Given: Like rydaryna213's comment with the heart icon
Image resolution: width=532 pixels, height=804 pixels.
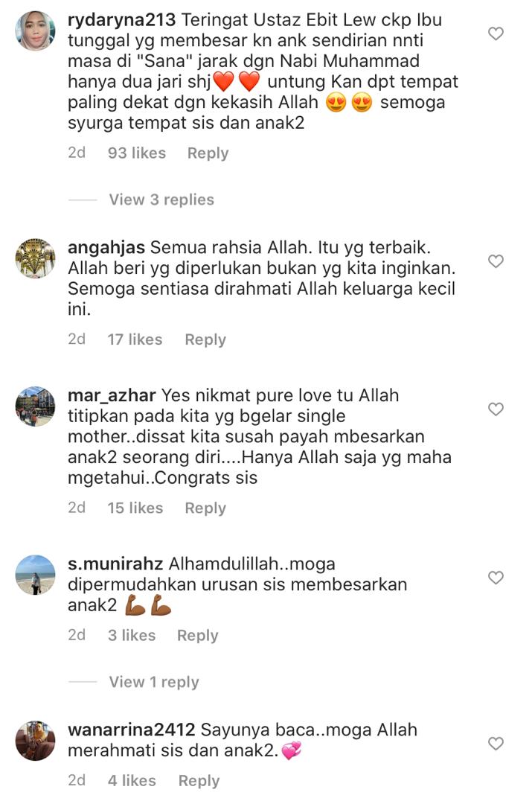Looking at the screenshot, I should click(x=496, y=33).
